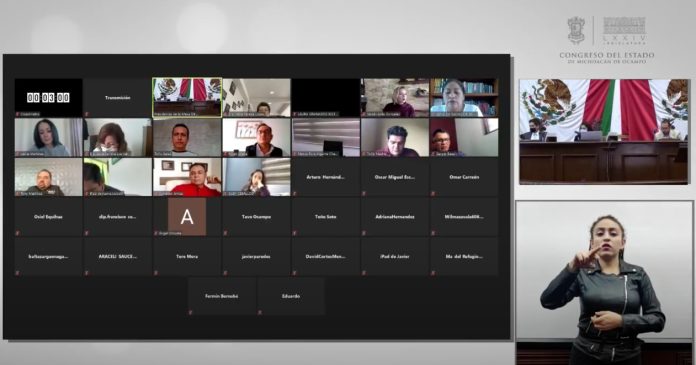Click muted mic icon on baltazargaonaga... tile
The height and width of the screenshot is (365, 696).
point(18,273)
